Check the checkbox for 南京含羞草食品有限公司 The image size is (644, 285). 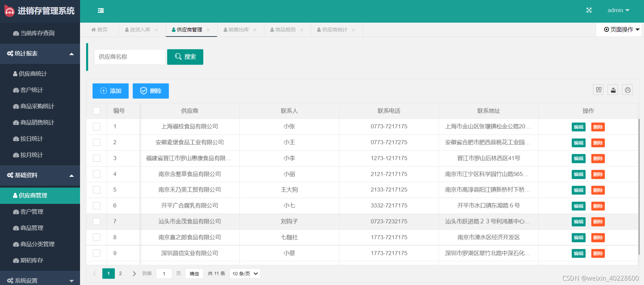tap(97, 174)
